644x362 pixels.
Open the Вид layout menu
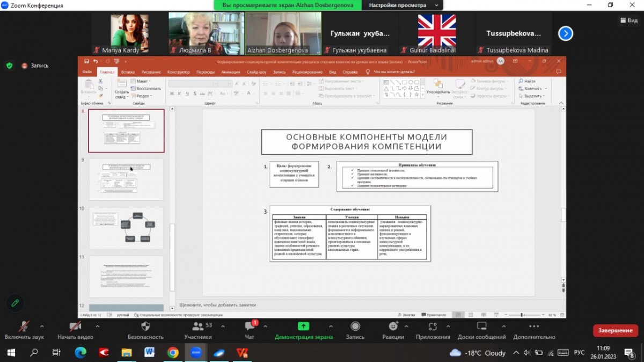click(x=630, y=20)
